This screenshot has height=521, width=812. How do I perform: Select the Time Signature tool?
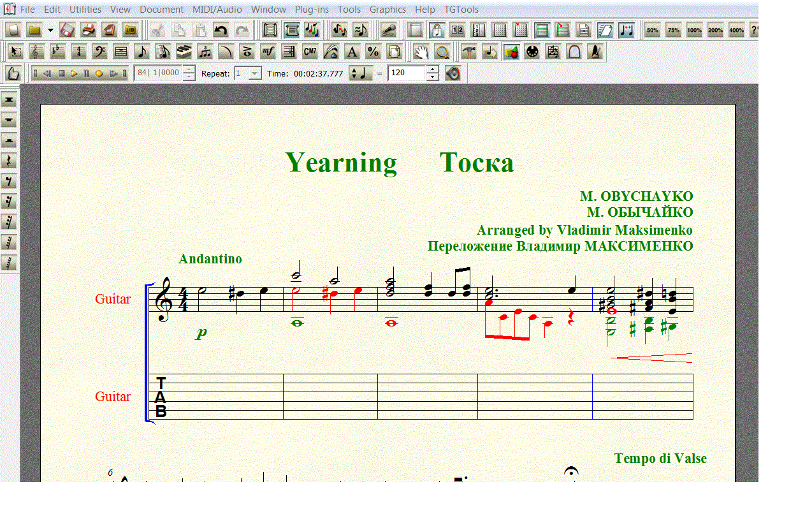[x=78, y=52]
